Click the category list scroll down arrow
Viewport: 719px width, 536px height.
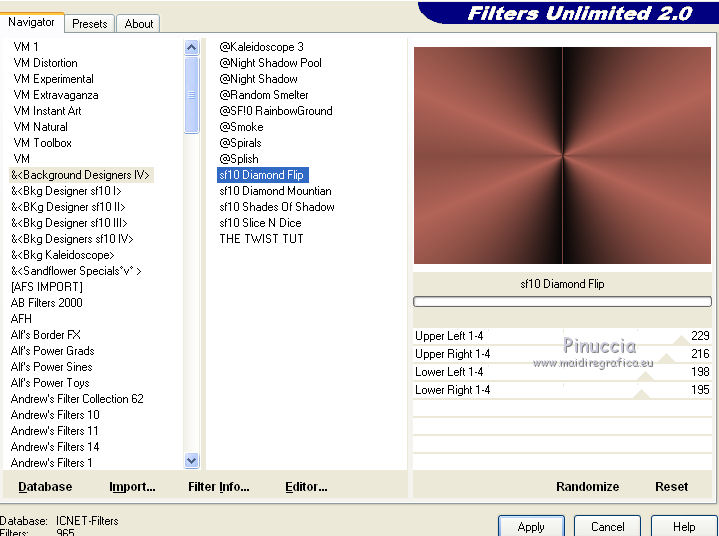(192, 460)
